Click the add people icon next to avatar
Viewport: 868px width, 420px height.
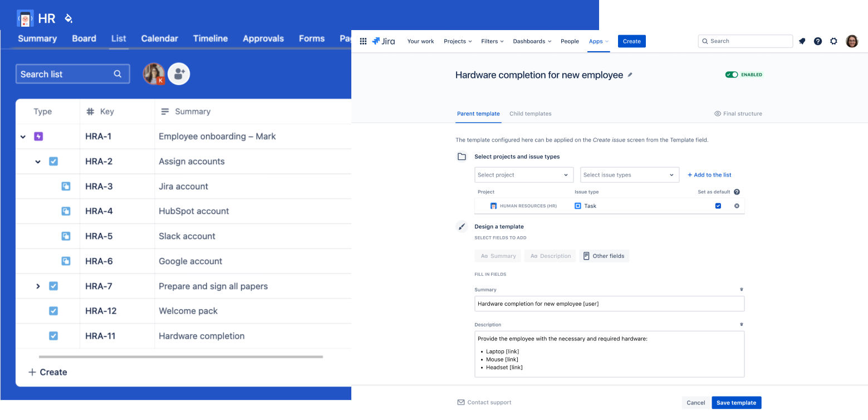[x=179, y=74]
